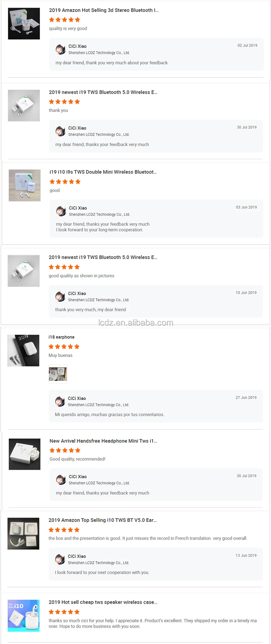Viewport: 271px width, 644px height.
Task: Click CiCi Xiao's avatar in the 10 Jun 2019 reply
Action: [60, 297]
